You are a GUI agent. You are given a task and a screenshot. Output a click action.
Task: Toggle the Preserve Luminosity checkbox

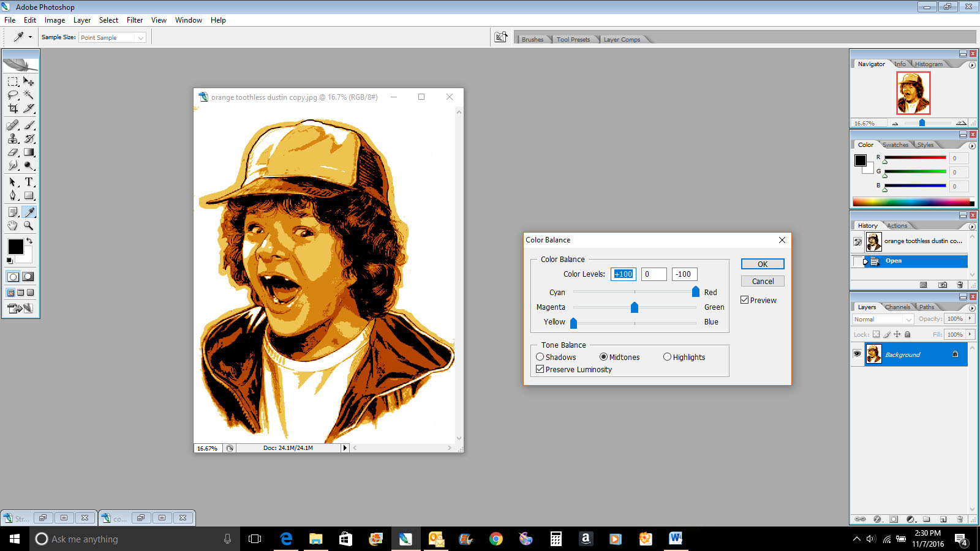coord(540,369)
